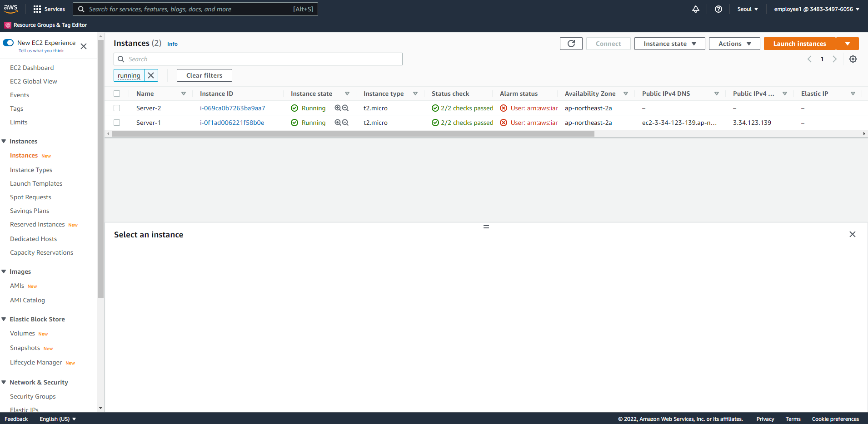This screenshot has width=868, height=424.
Task: Toggle New EC2 Experience switch
Action: click(8, 43)
